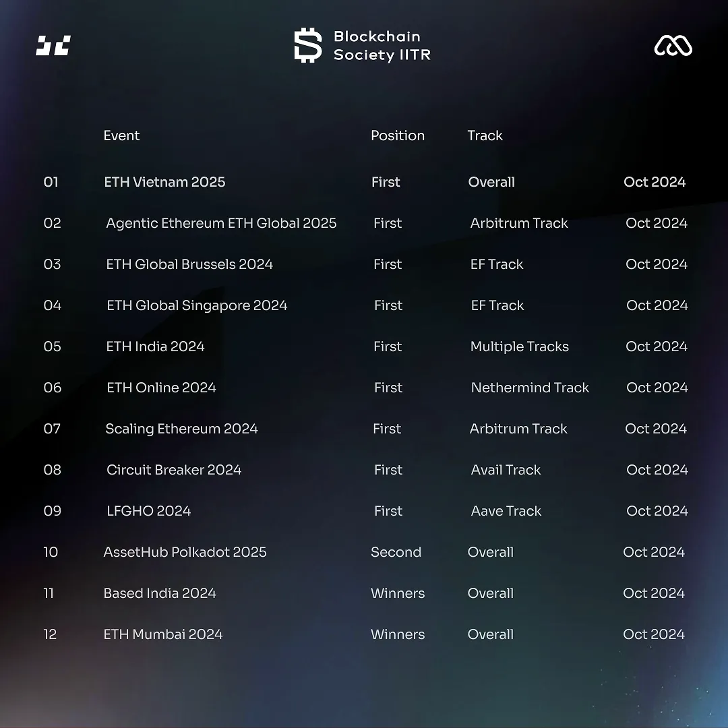The width and height of the screenshot is (728, 728).
Task: Click Winners position in ETH Mumbai row
Action: (x=398, y=634)
